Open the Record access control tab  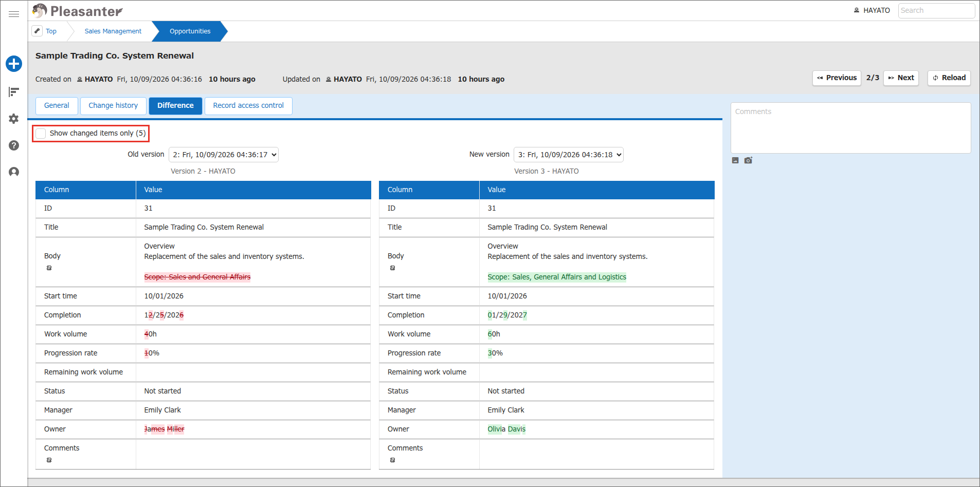point(248,106)
